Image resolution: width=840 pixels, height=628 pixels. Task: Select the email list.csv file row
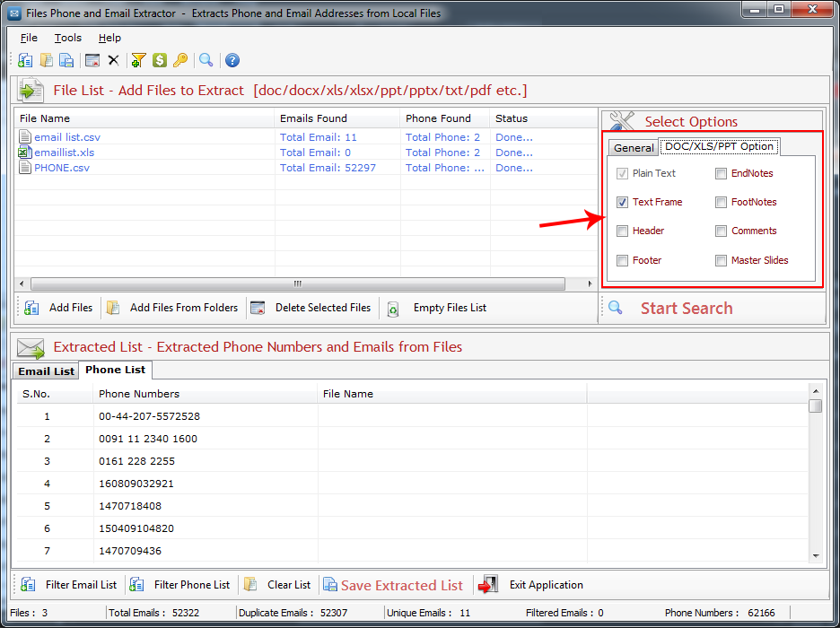click(x=305, y=137)
